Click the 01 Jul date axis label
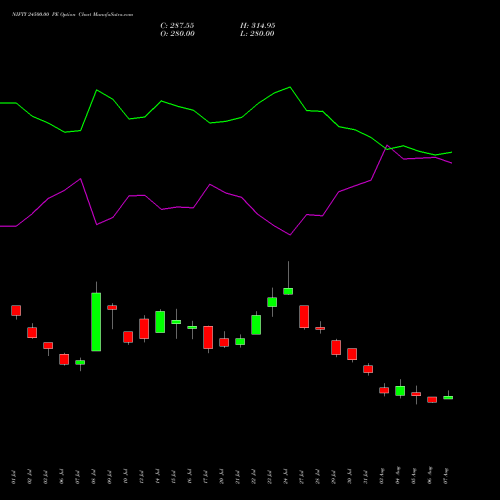Viewport: 500px width, 500px height. [x=14, y=477]
